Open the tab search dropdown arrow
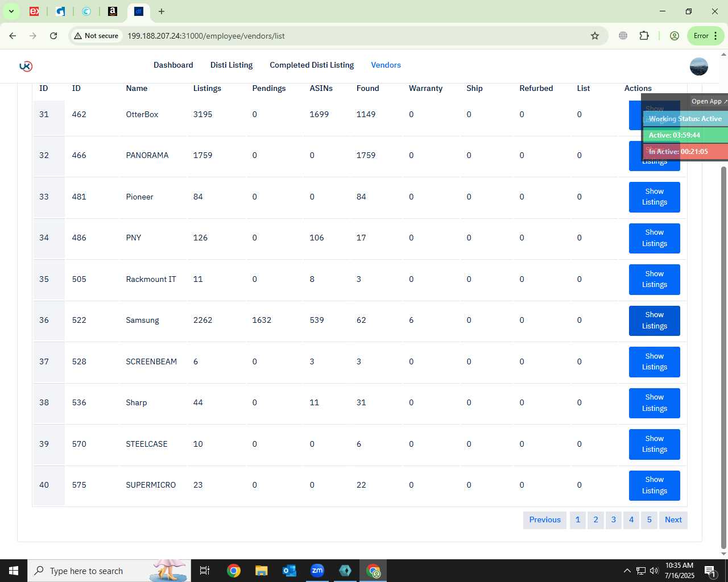The image size is (728, 582). click(11, 11)
